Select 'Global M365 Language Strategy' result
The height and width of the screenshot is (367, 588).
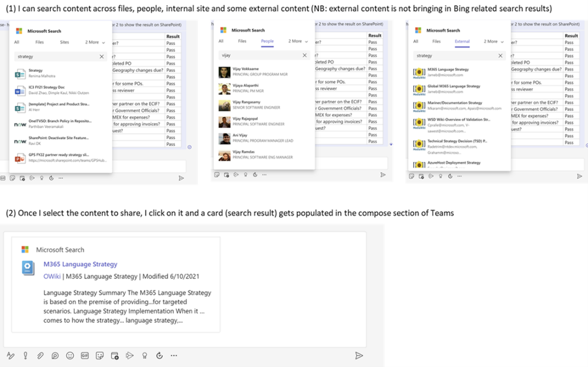tap(460, 89)
